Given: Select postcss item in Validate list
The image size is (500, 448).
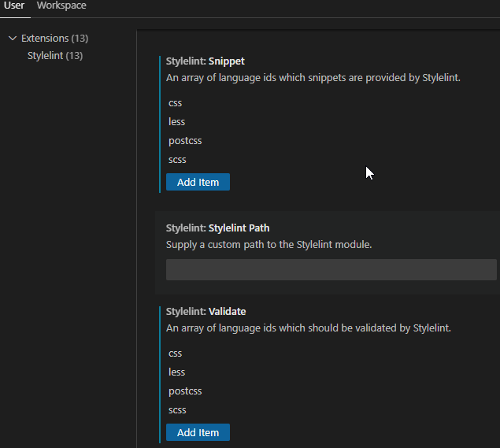Looking at the screenshot, I should tap(185, 391).
